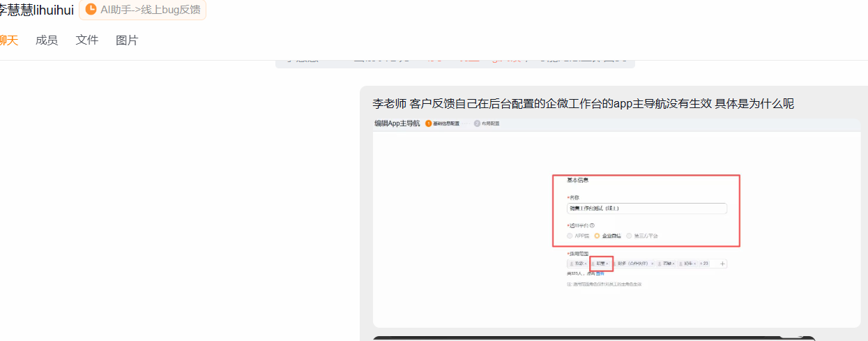868x341 pixels.
Task: Open the 编辑App主导航 screenshot image in the message
Action: point(616,222)
